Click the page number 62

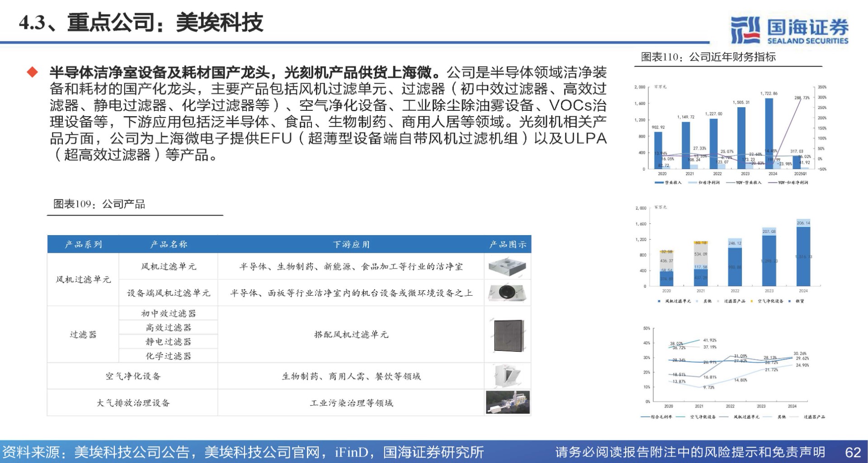click(x=853, y=452)
